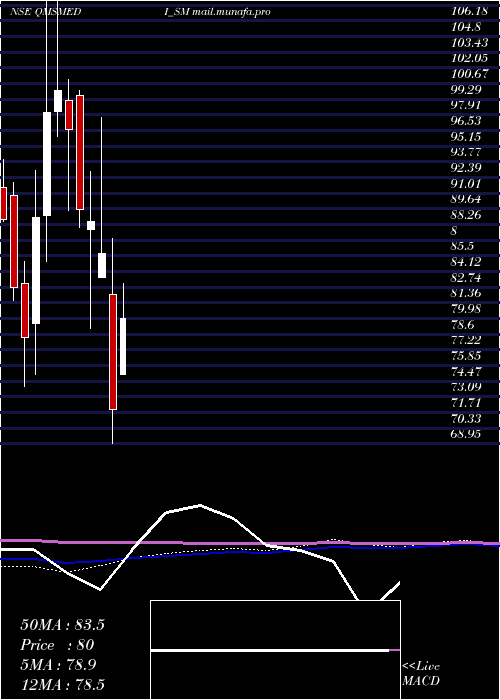500x700 pixels.
Task: Click price level 81.36
Action: point(466,293)
